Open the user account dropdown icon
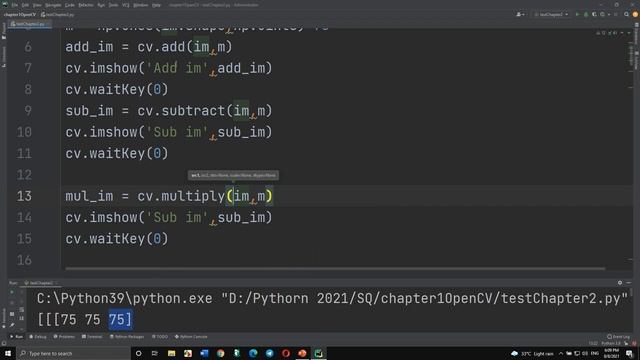640x360 pixels. click(520, 15)
